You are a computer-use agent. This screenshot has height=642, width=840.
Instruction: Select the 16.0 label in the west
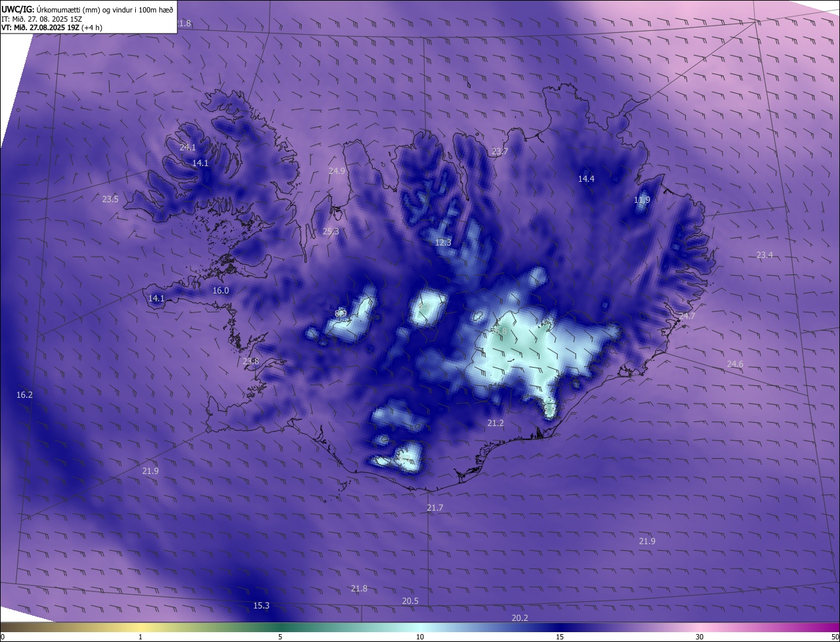pos(220,291)
